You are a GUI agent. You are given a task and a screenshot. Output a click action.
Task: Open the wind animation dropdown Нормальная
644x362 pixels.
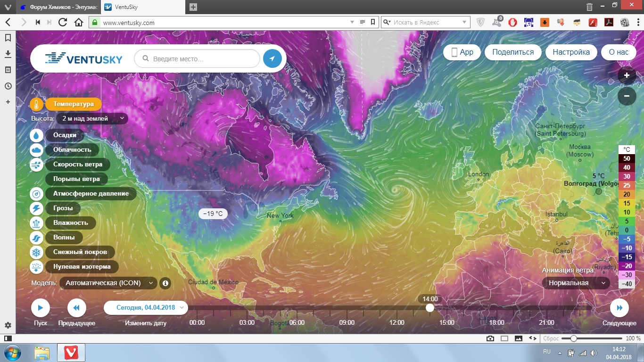click(575, 283)
